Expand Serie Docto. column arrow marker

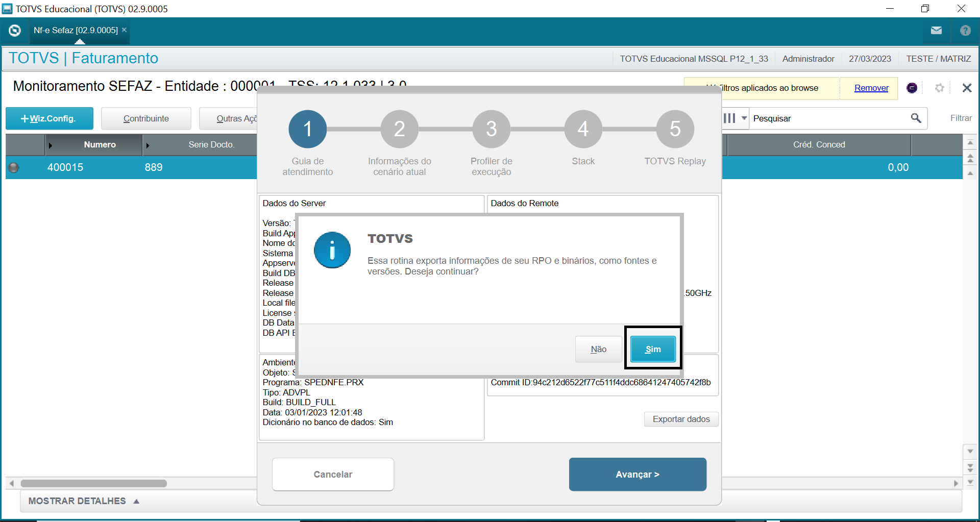(x=148, y=145)
